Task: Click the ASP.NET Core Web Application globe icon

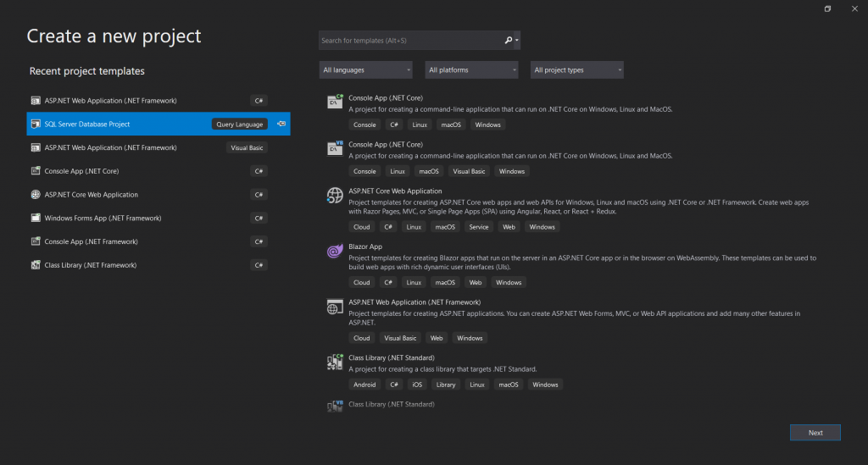Action: 334,196
